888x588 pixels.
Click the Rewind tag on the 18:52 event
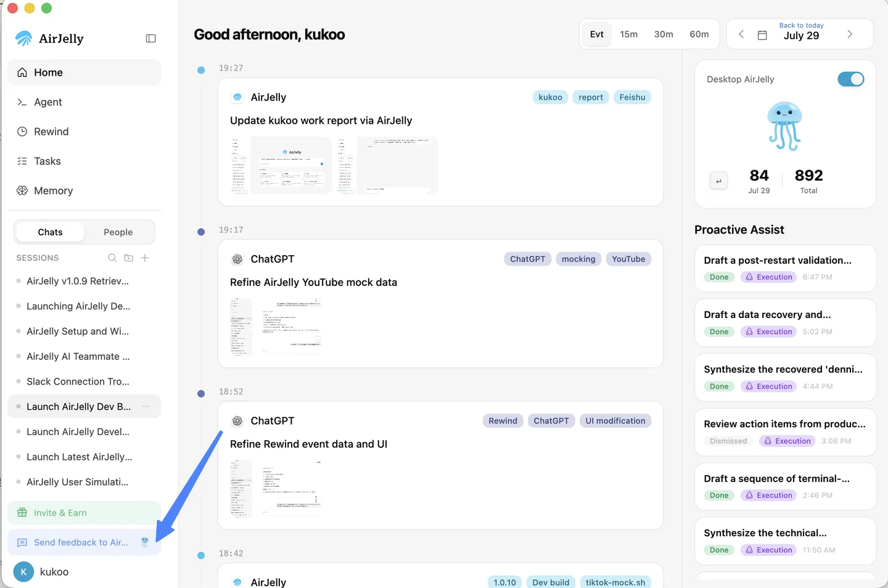tap(503, 421)
